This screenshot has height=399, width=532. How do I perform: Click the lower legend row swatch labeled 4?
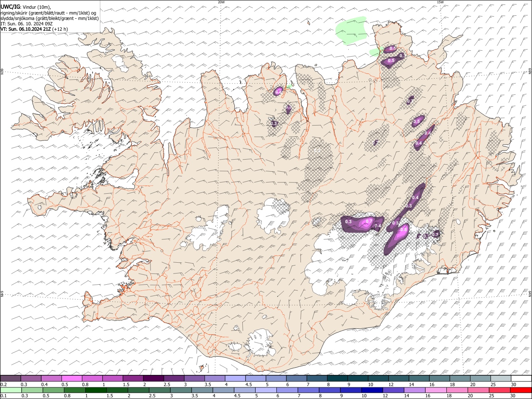[224, 390]
